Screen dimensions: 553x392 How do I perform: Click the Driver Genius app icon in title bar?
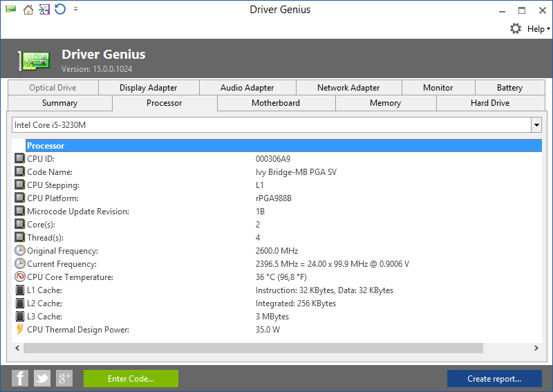pyautogui.click(x=10, y=9)
